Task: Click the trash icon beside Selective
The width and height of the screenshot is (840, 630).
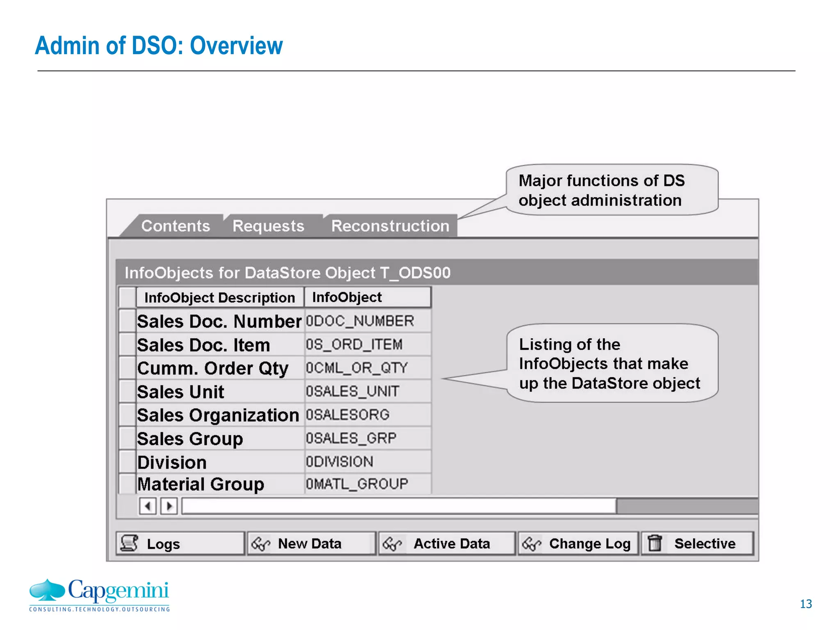Action: tap(655, 543)
